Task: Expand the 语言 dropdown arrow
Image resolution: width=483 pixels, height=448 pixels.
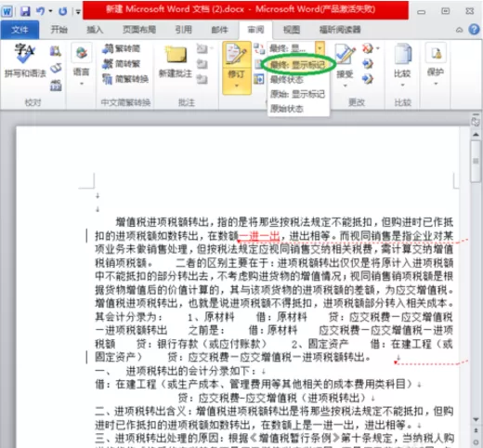Action: click(x=82, y=84)
